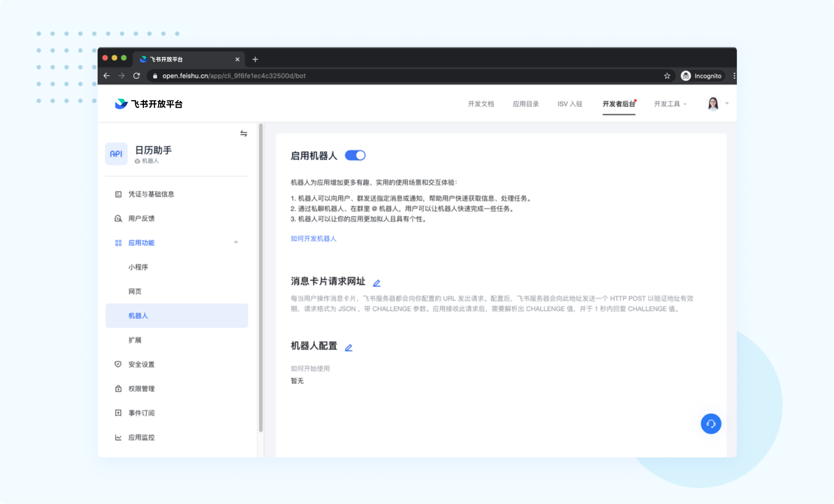This screenshot has height=504, width=834.
Task: View 应用监控 from the sidebar
Action: [x=141, y=437]
